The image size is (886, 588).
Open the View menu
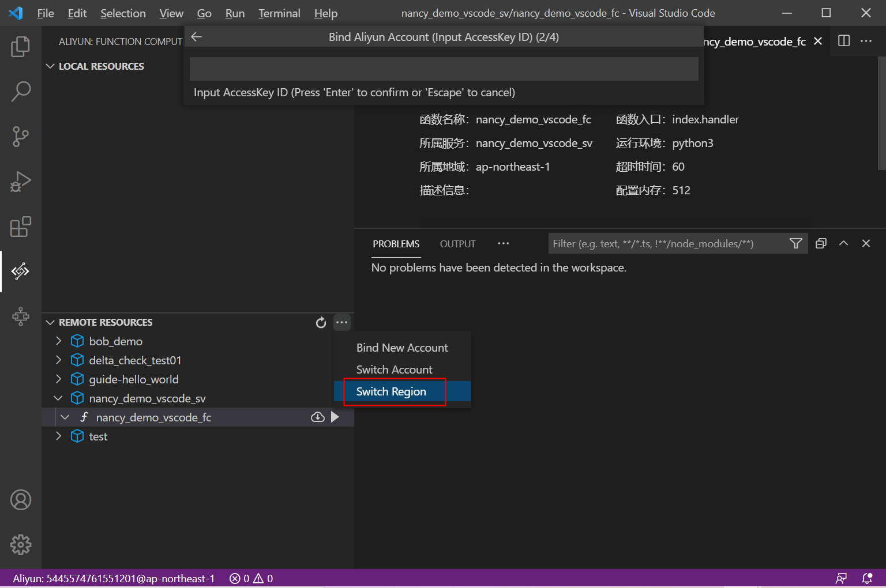171,13
